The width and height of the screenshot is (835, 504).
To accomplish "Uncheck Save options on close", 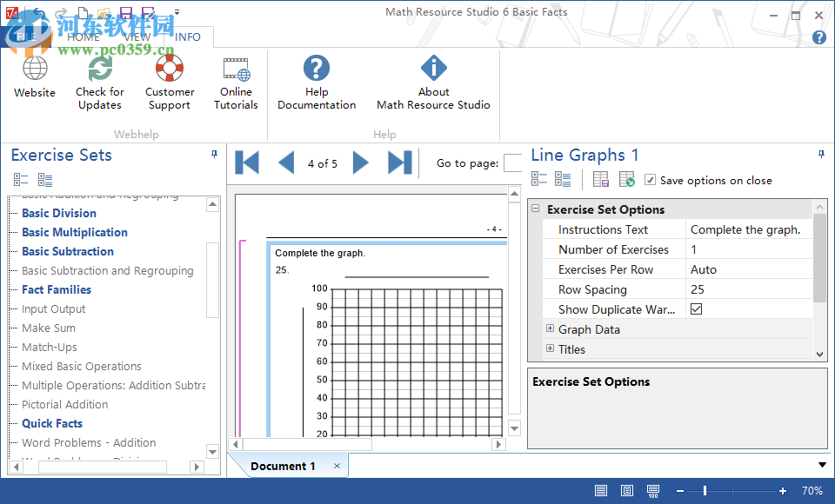I will (650, 181).
